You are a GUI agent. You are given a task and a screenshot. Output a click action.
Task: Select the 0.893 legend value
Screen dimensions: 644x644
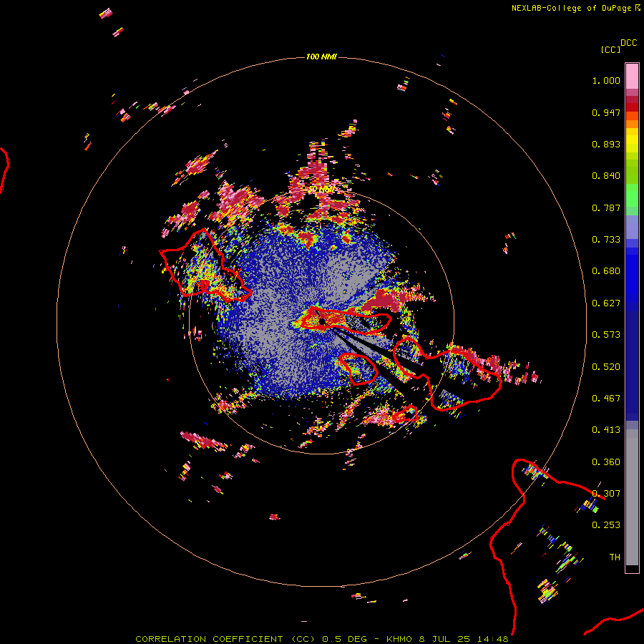click(606, 144)
